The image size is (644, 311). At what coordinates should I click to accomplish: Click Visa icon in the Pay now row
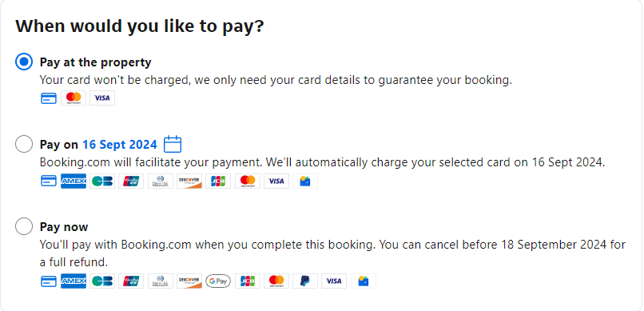coord(334,281)
